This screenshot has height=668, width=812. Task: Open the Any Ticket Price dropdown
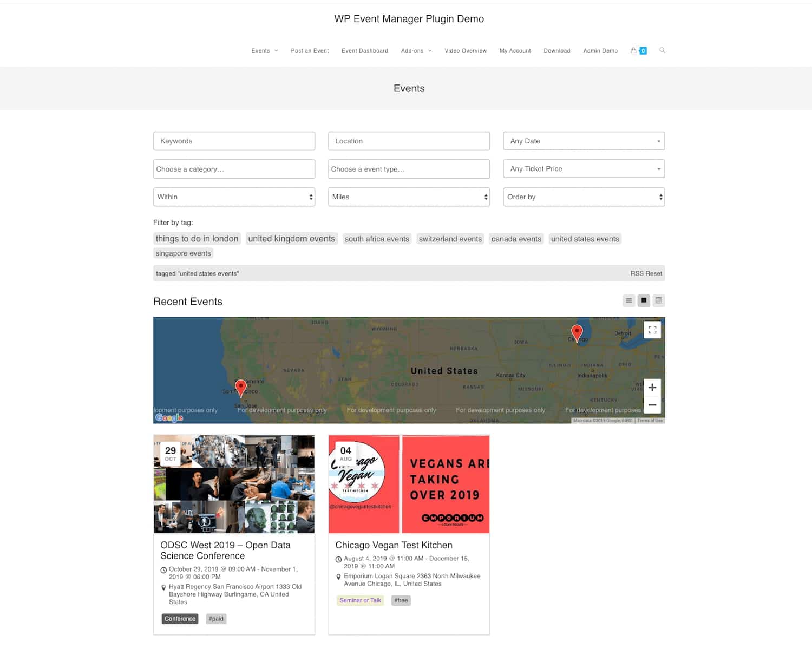tap(584, 168)
